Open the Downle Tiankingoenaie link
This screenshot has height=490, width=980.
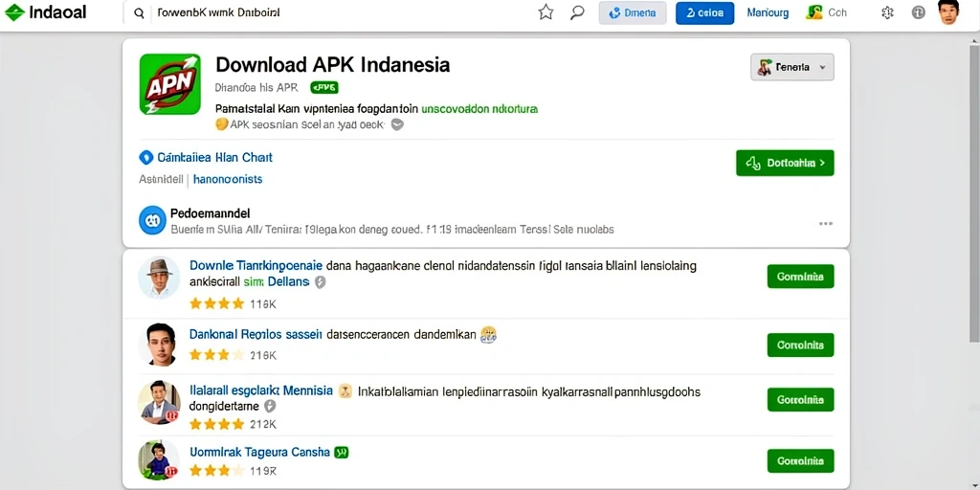click(256, 265)
